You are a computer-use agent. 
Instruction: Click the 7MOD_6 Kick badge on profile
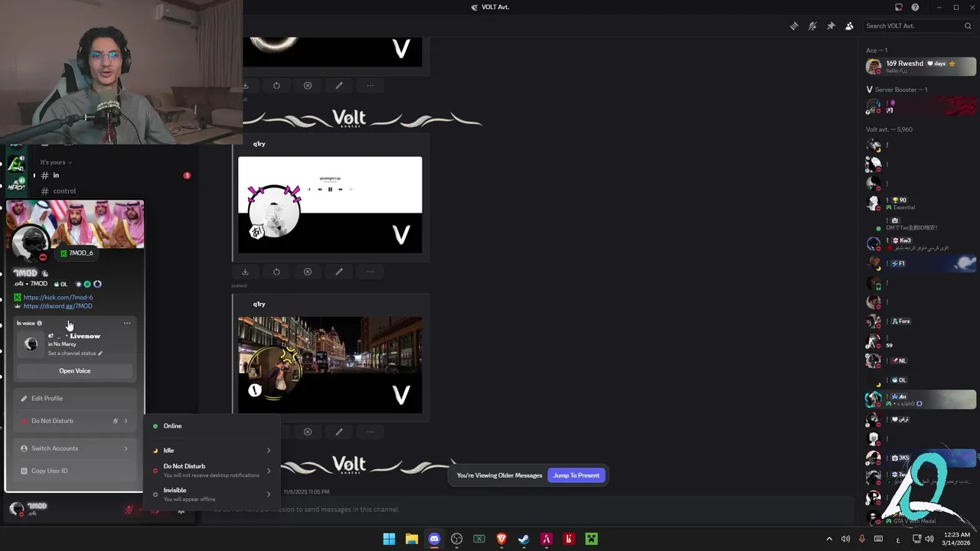[77, 253]
